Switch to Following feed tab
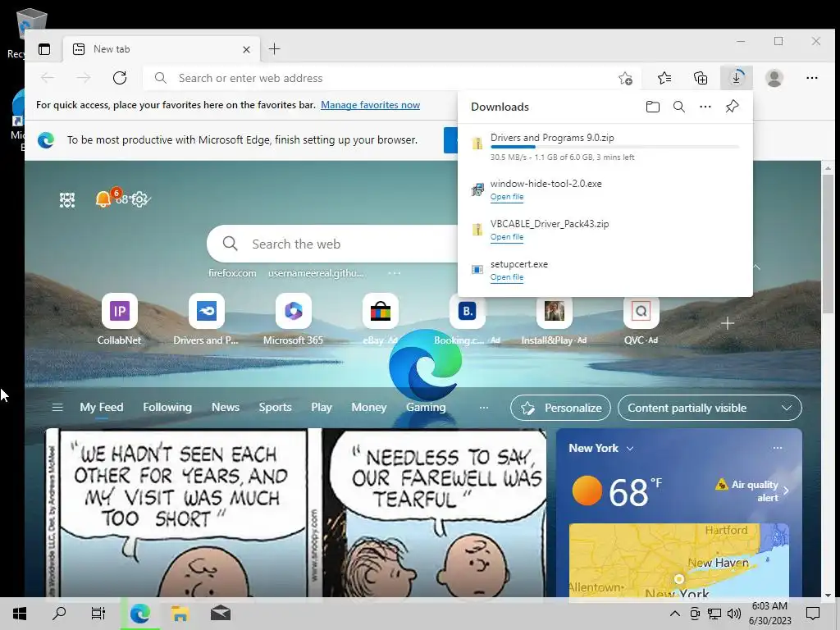This screenshot has width=840, height=630. point(167,408)
